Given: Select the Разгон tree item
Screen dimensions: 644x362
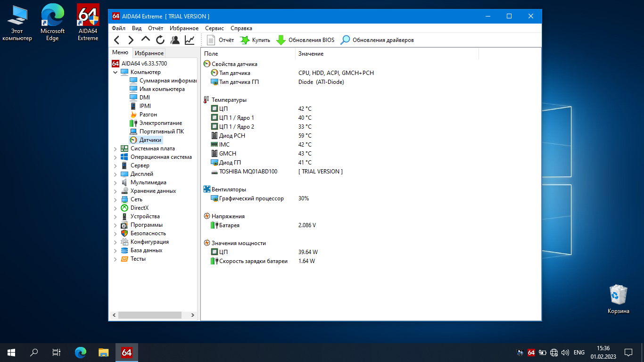Looking at the screenshot, I should point(143,115).
